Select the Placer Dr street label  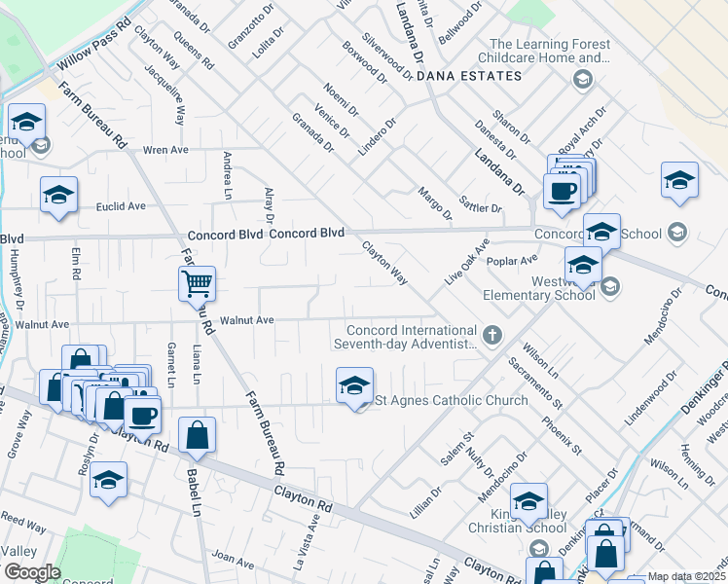(x=602, y=486)
